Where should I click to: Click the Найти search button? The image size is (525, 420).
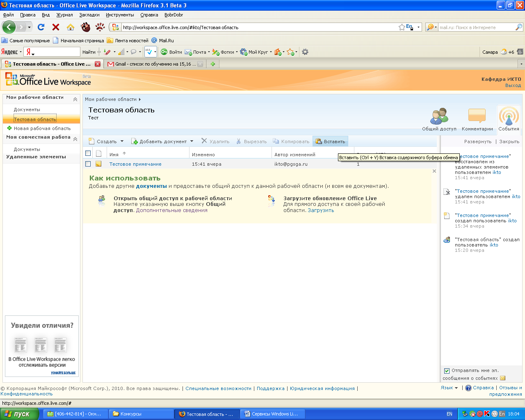[89, 52]
